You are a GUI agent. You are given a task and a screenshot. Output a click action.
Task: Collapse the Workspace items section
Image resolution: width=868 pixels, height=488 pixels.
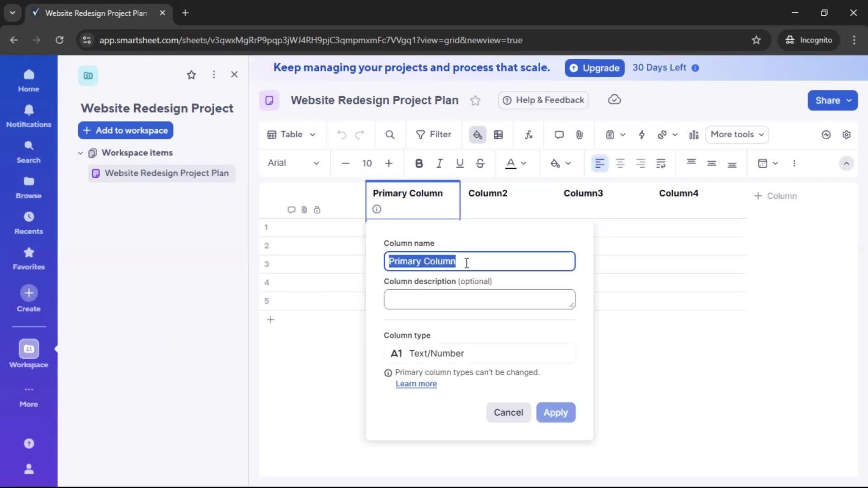tap(80, 153)
